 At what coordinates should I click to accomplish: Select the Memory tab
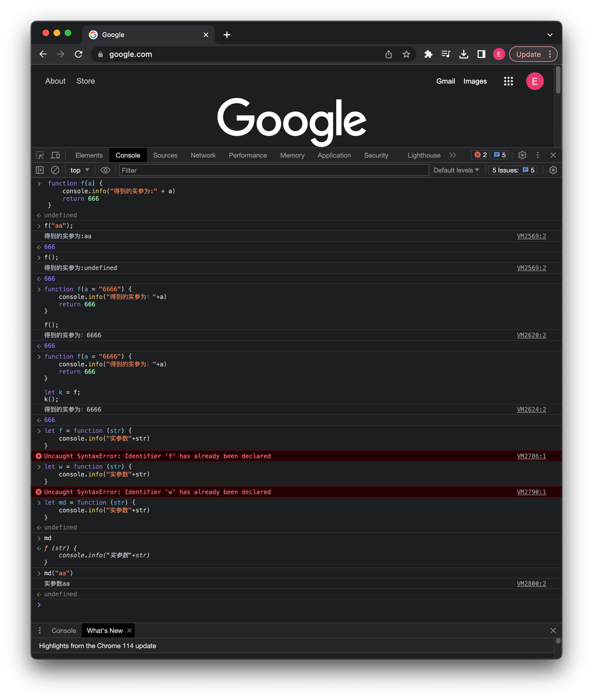pyautogui.click(x=292, y=155)
